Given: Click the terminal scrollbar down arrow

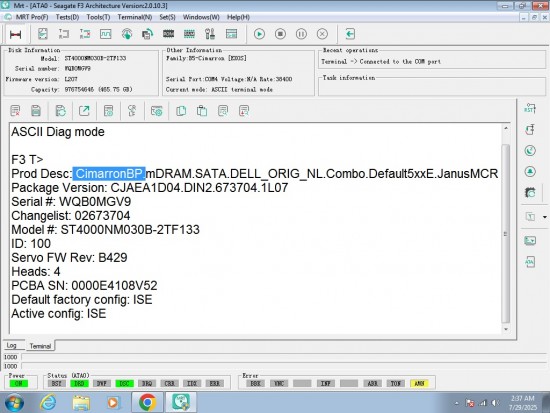Looking at the screenshot, I should coord(506,329).
